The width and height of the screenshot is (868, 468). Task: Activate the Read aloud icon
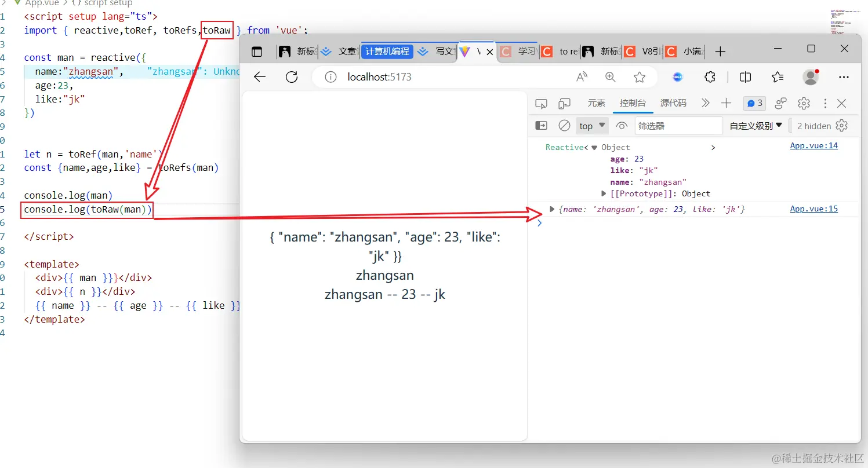coord(582,77)
